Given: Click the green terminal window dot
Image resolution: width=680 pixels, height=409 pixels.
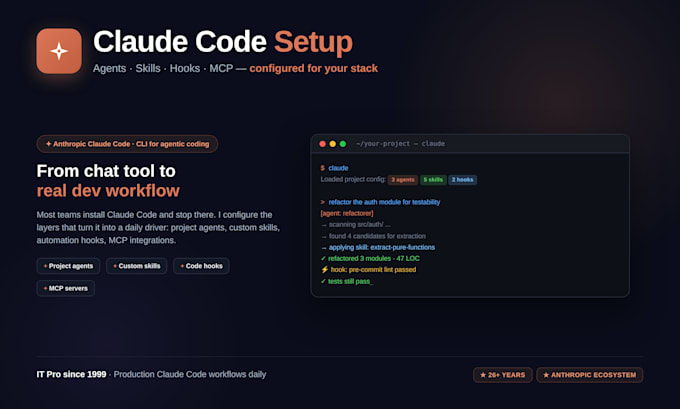Looking at the screenshot, I should point(343,144).
